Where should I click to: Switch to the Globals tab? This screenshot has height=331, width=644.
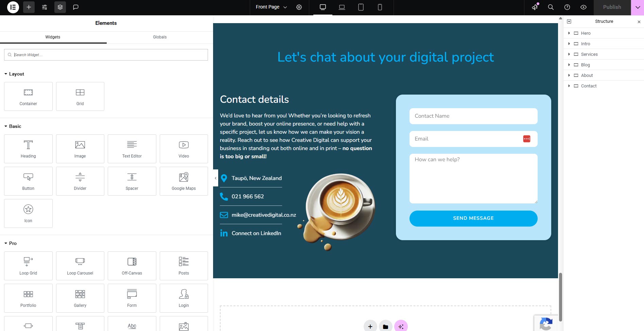click(x=159, y=37)
